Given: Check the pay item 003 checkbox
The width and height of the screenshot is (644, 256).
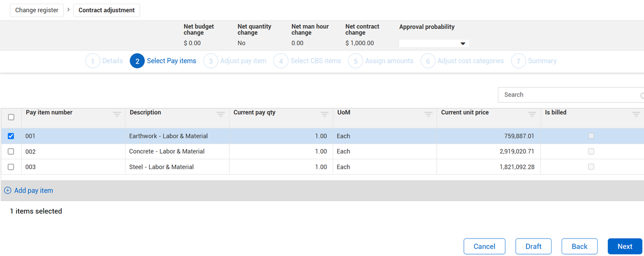Looking at the screenshot, I should (11, 167).
